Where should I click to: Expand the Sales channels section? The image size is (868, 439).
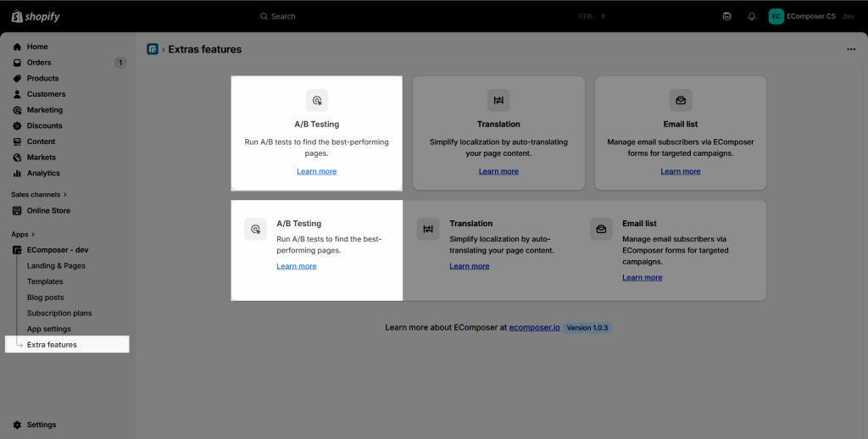coord(39,194)
